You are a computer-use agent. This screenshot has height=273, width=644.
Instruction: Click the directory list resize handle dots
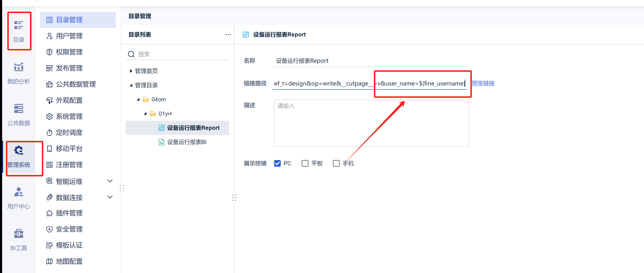point(234,198)
